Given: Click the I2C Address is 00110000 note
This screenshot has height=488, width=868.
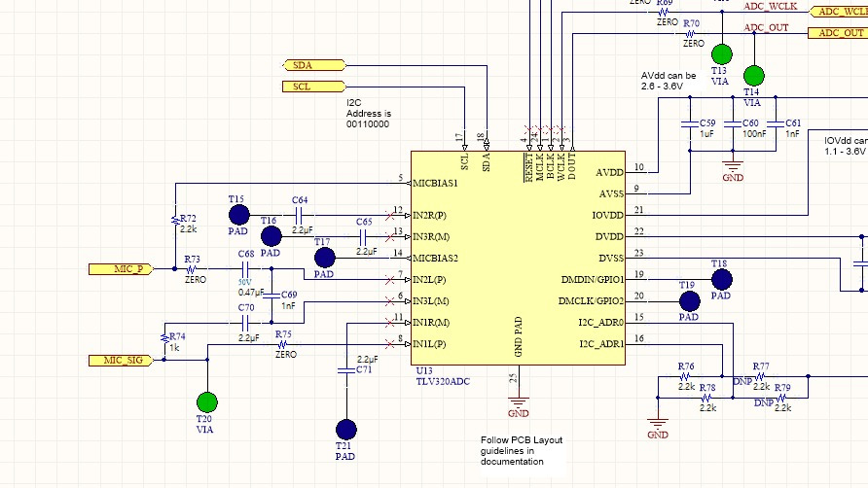Looking at the screenshot, I should 368,114.
